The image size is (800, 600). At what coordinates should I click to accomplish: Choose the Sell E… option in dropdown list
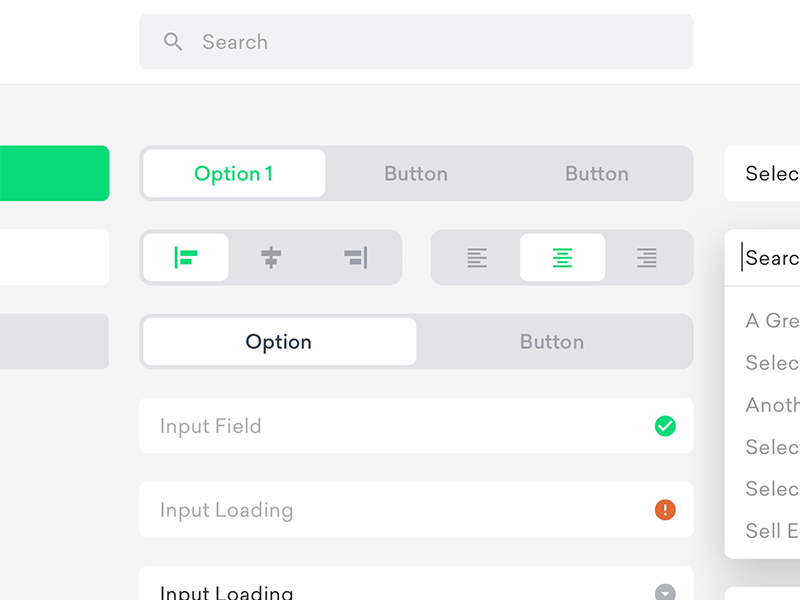tap(771, 530)
